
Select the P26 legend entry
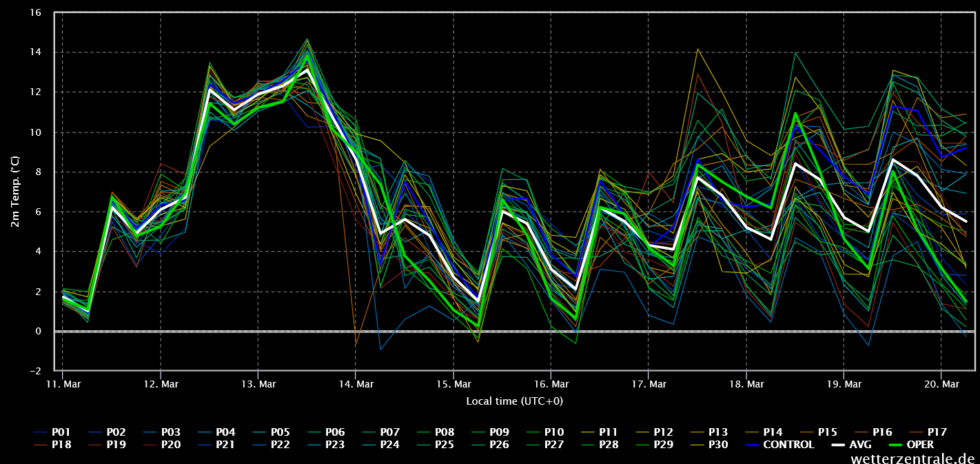[500, 445]
